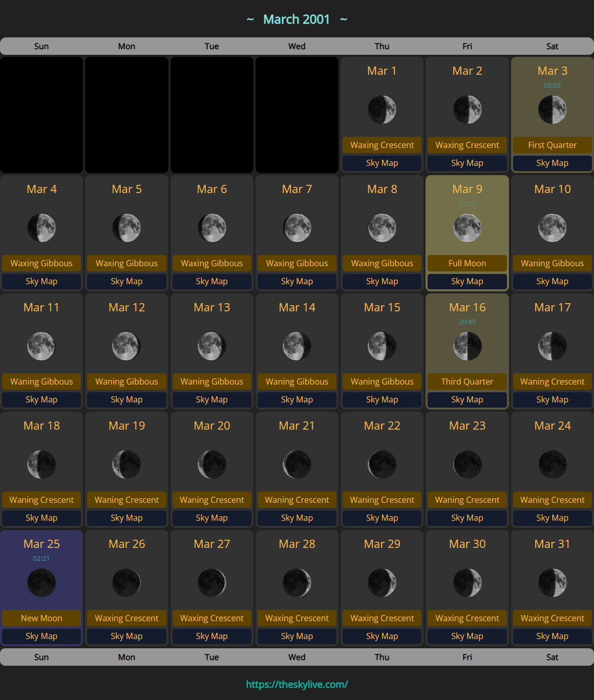This screenshot has width=594, height=700.
Task: Click the moon icon on Mar 21
Action: (297, 464)
